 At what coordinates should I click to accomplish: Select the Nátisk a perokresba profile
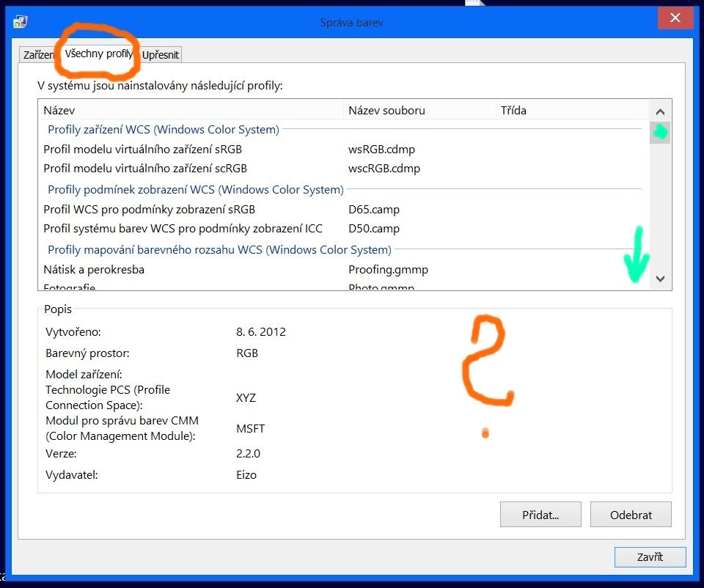pyautogui.click(x=94, y=270)
